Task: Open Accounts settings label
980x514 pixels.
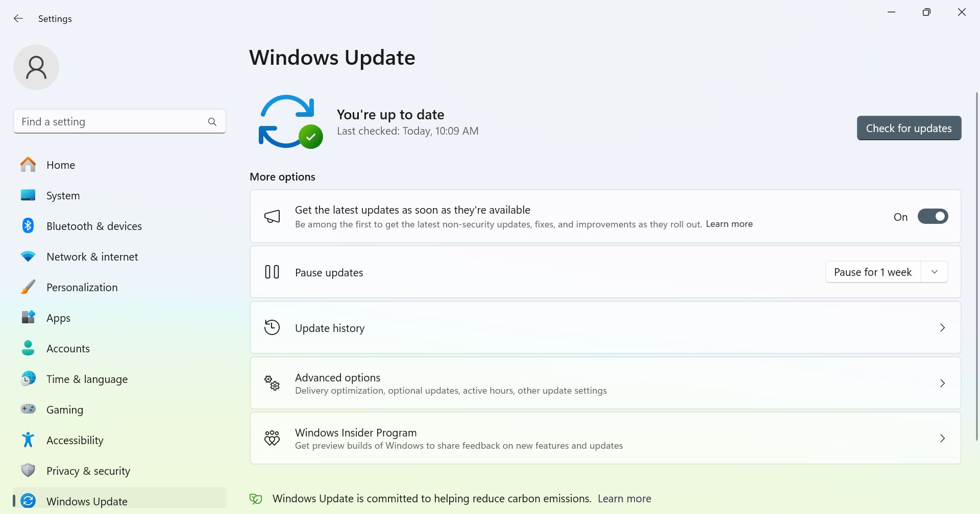Action: pyautogui.click(x=68, y=348)
